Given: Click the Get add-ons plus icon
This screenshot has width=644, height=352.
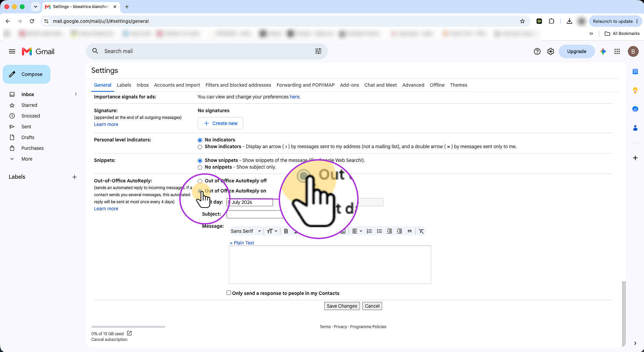Looking at the screenshot, I should point(635,158).
